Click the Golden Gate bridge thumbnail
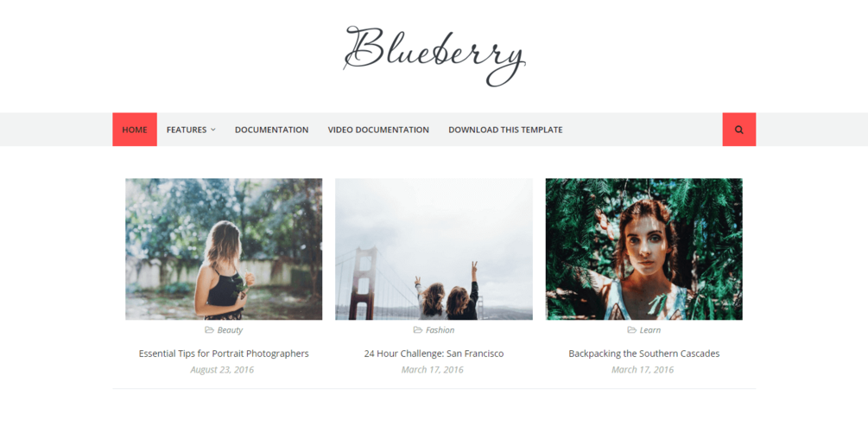The width and height of the screenshot is (868, 427). [434, 249]
